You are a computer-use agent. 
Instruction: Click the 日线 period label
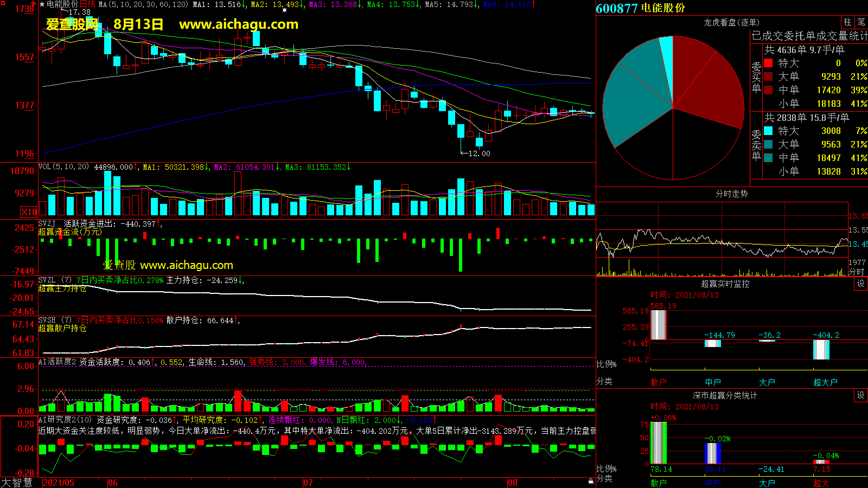click(x=87, y=4)
